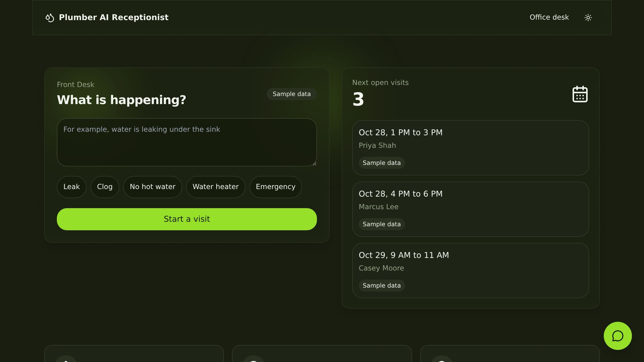Click the Sample data badge beside What is happening
Image resolution: width=644 pixels, height=362 pixels.
[x=292, y=94]
